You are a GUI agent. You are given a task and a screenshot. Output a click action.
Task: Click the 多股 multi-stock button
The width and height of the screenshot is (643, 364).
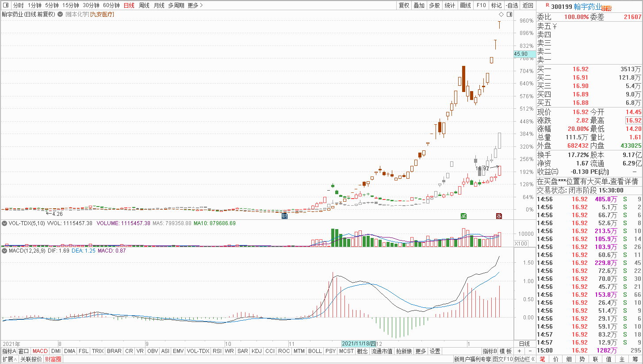[434, 5]
